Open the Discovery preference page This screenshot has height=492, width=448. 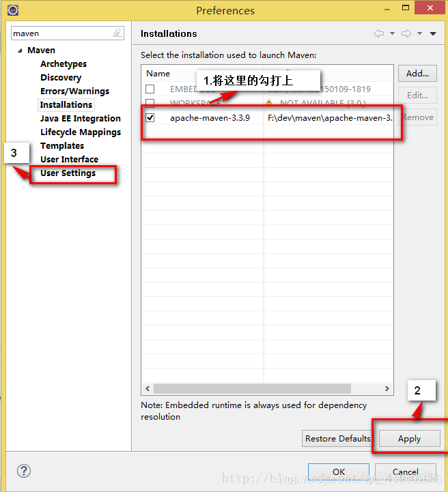click(61, 78)
